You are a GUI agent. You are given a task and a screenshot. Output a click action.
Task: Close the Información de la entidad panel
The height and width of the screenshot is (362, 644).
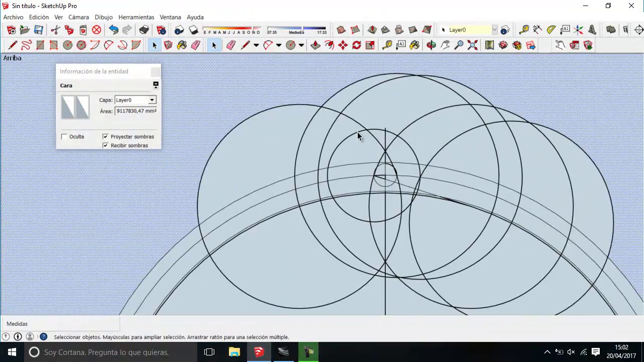tap(155, 71)
